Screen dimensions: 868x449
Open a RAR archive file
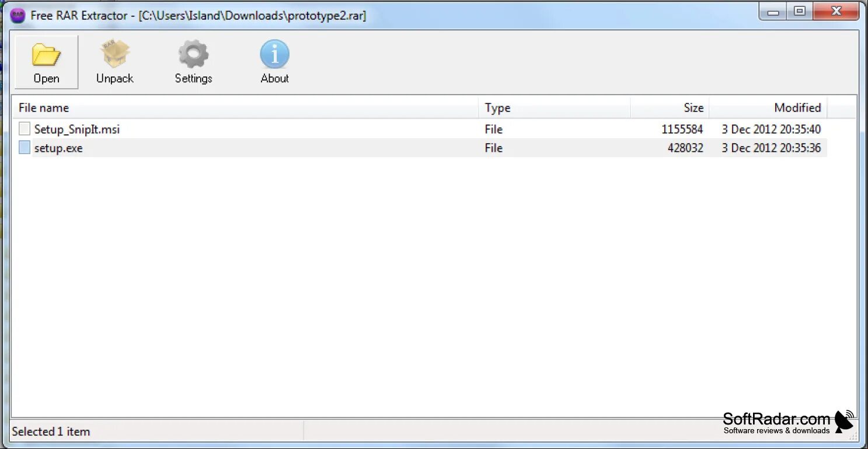46,61
